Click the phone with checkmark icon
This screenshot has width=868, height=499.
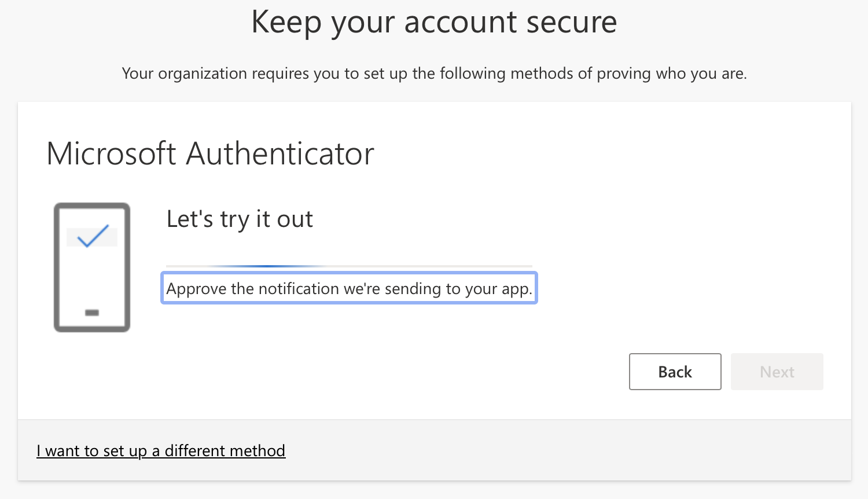click(x=92, y=267)
